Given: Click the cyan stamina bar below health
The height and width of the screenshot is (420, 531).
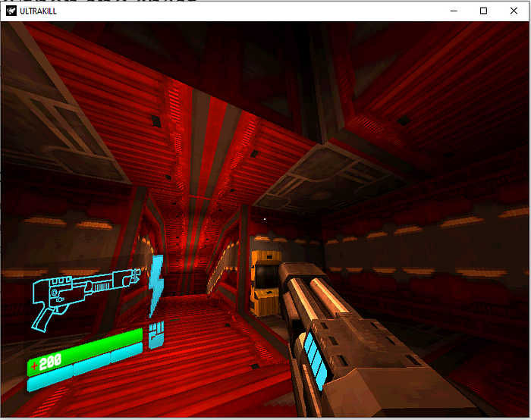Looking at the screenshot, I should pos(85,366).
